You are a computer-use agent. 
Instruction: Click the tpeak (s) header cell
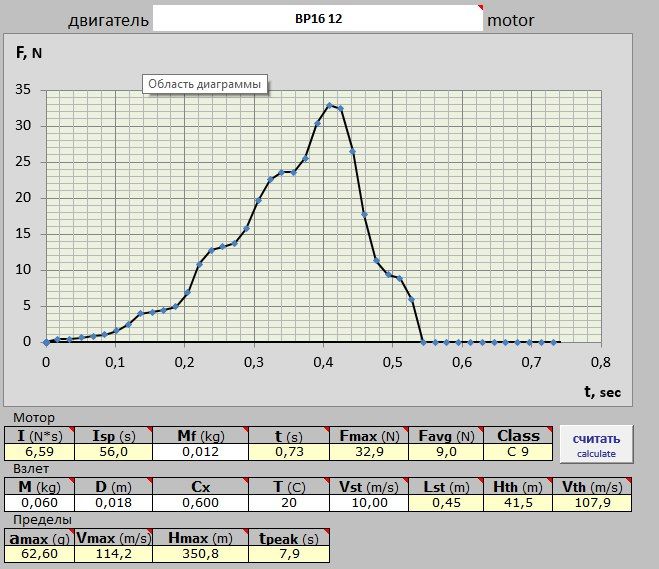pos(289,538)
